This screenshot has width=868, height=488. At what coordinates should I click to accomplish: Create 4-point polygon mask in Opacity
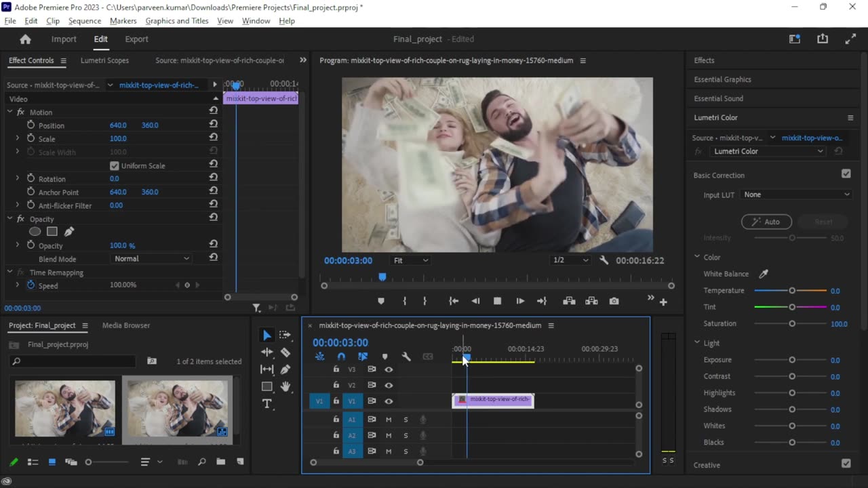[x=52, y=232]
